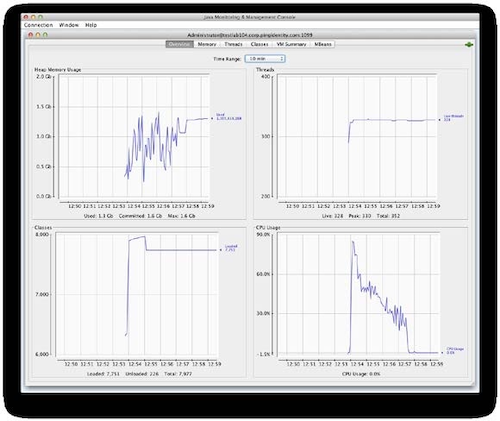Click the 'Time Range:' label
Viewport: 500px width, 421px height.
coord(227,59)
